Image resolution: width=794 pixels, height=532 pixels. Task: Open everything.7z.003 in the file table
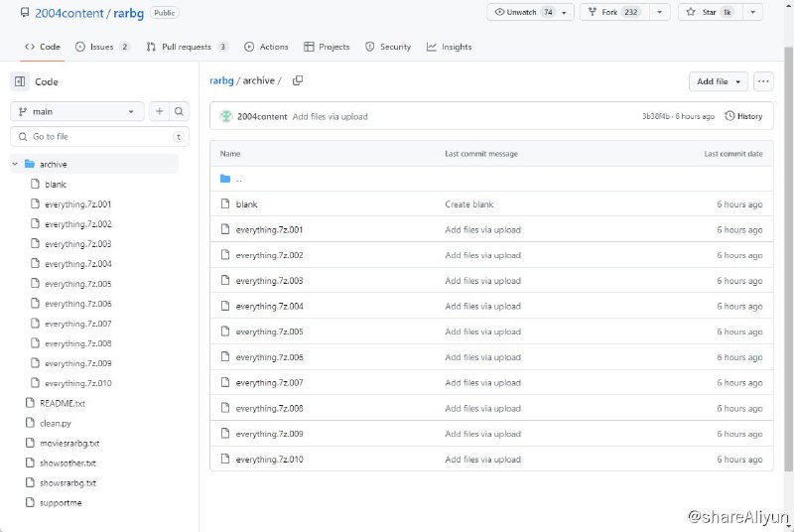pos(269,281)
